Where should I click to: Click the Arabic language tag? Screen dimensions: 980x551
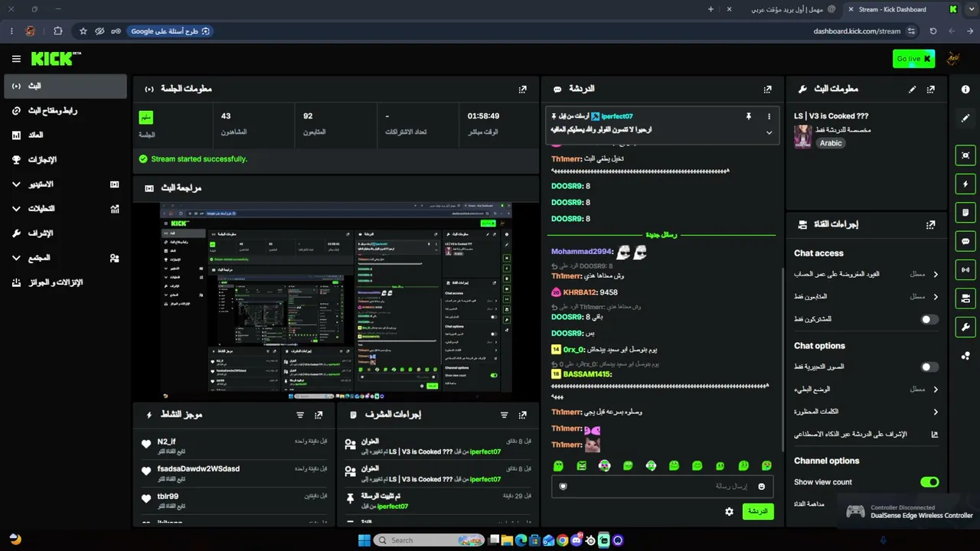831,143
